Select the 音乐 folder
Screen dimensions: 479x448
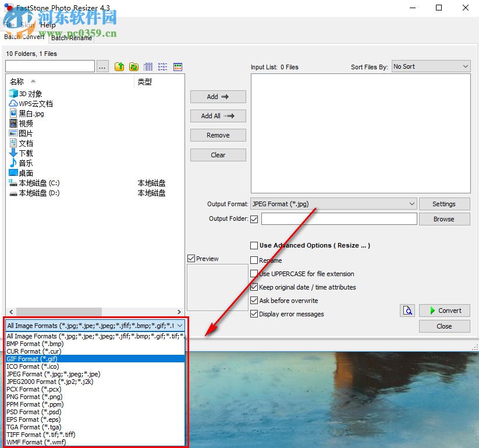(x=21, y=163)
